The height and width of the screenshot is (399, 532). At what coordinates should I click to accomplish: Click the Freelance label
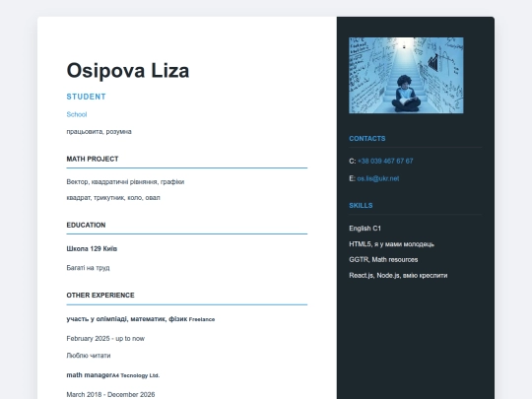pyautogui.click(x=202, y=319)
